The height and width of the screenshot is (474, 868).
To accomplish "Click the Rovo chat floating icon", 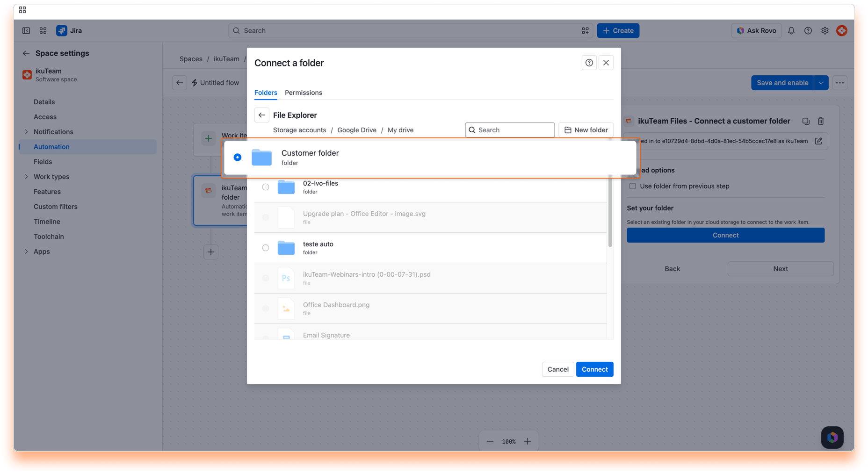I will [x=832, y=438].
